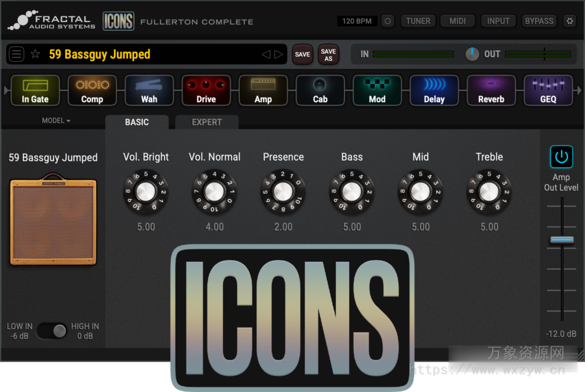
Task: Open the Comp compressor block
Action: [92, 90]
